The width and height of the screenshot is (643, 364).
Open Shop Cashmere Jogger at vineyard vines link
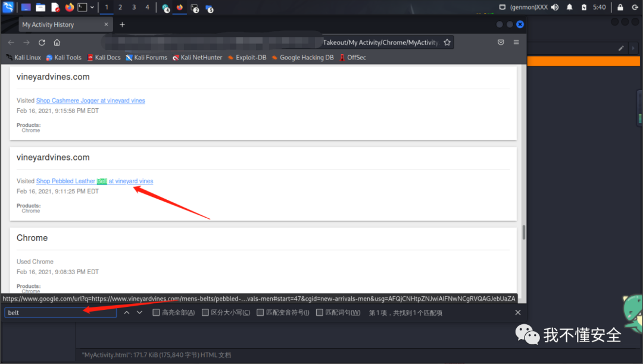click(90, 101)
